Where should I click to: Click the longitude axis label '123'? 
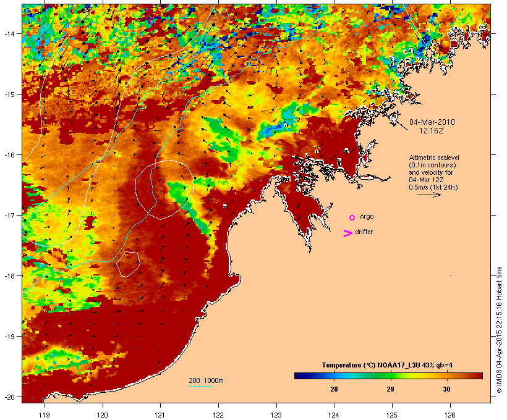pyautogui.click(x=276, y=415)
